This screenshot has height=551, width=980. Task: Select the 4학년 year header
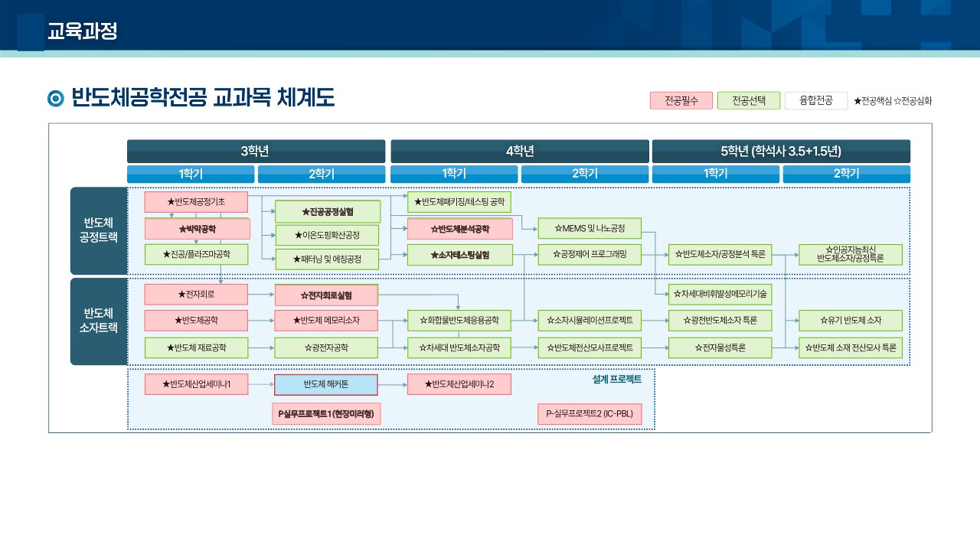pyautogui.click(x=520, y=151)
